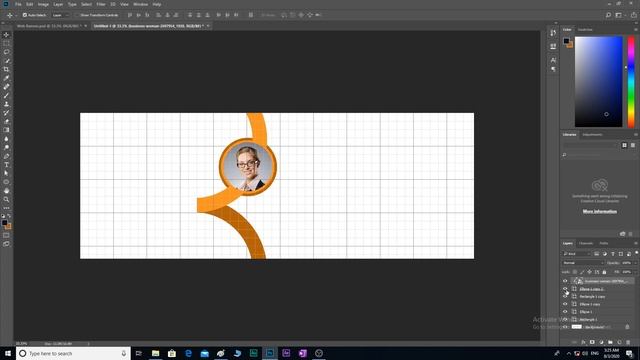
Task: Click the vertical hue spectrum slider
Action: tap(631, 82)
